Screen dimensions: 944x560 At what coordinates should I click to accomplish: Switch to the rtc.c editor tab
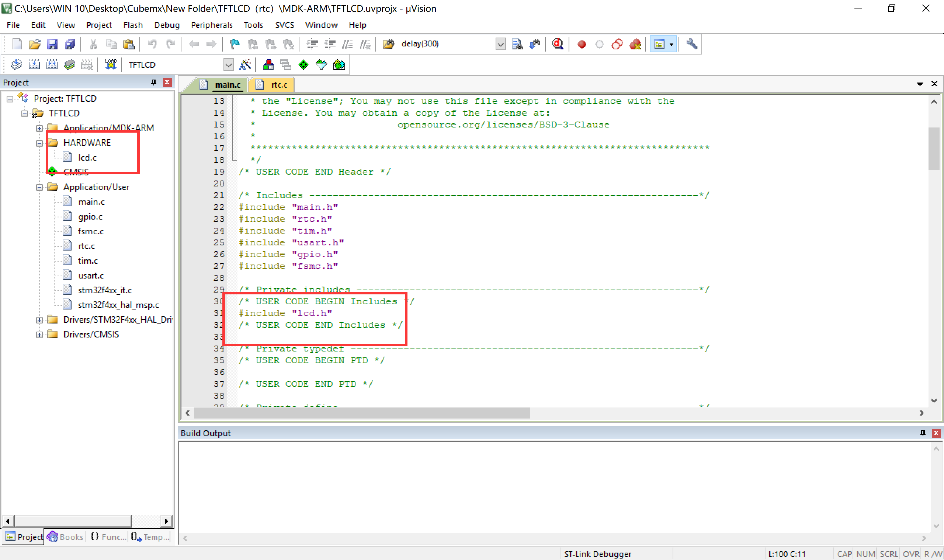tap(279, 84)
